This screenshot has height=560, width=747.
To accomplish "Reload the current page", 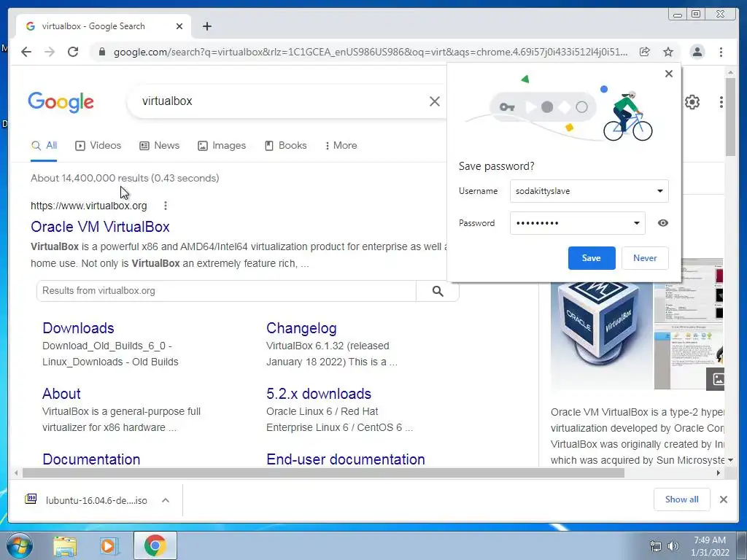I will point(73,52).
